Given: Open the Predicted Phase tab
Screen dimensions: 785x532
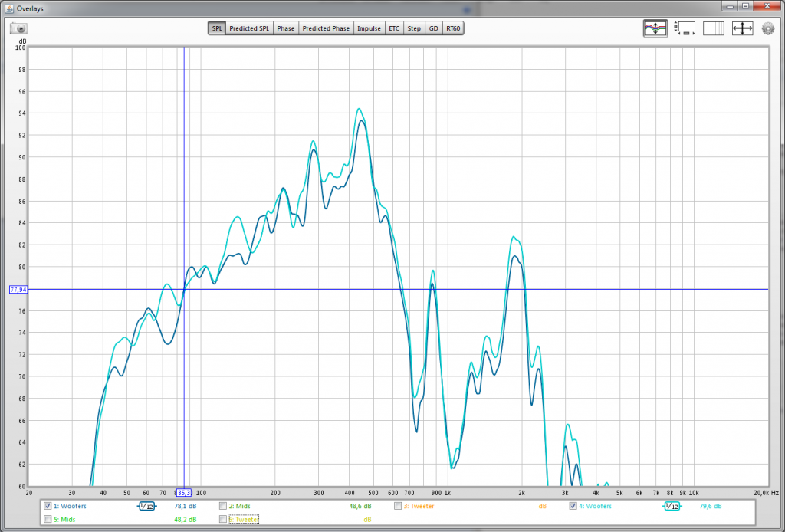Looking at the screenshot, I should [x=326, y=28].
